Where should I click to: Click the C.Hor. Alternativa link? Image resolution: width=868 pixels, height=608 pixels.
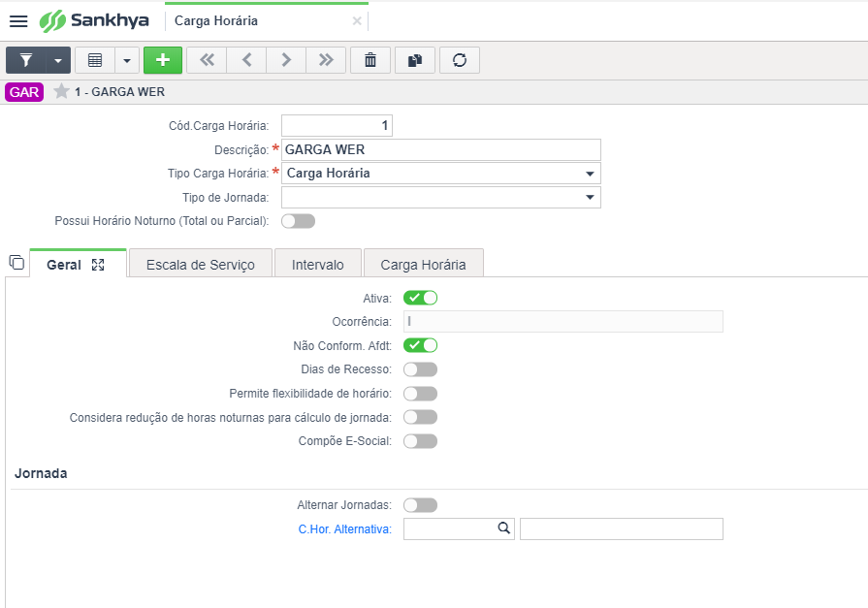click(x=344, y=529)
